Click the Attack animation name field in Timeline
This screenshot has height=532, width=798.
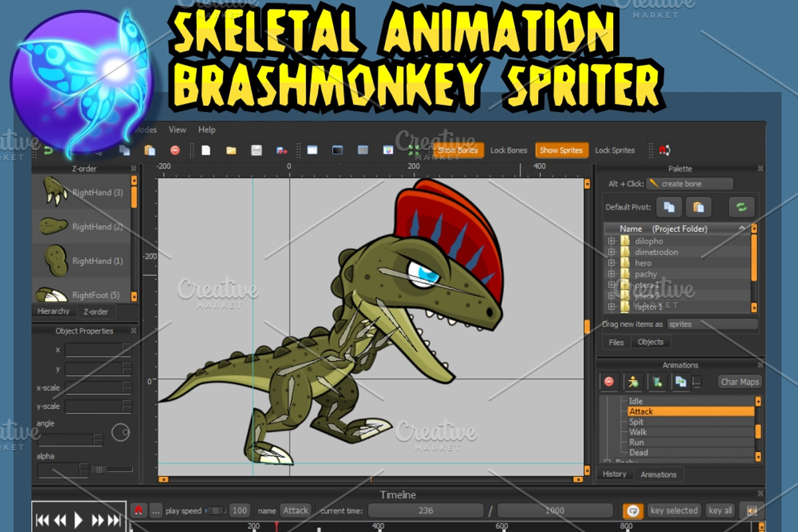pos(295,511)
